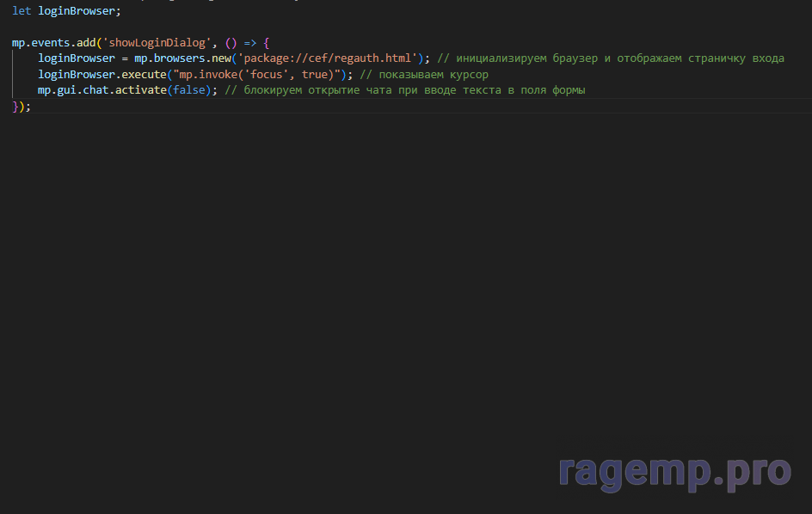Screen dimensions: 812x514
Task: Click the comment starting with 'блокируем открытие чата'
Action: pyautogui.click(x=404, y=90)
